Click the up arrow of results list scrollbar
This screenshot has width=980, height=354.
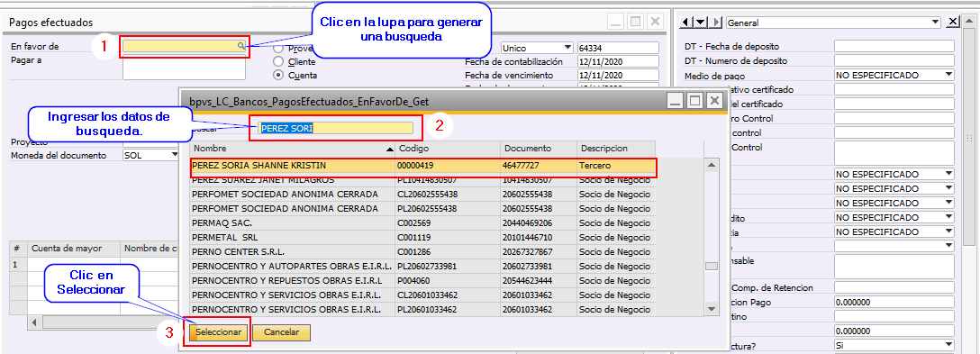[711, 165]
